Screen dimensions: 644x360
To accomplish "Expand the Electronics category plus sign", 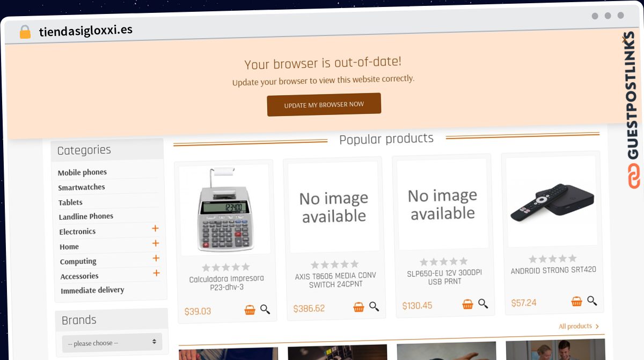I will point(155,228).
